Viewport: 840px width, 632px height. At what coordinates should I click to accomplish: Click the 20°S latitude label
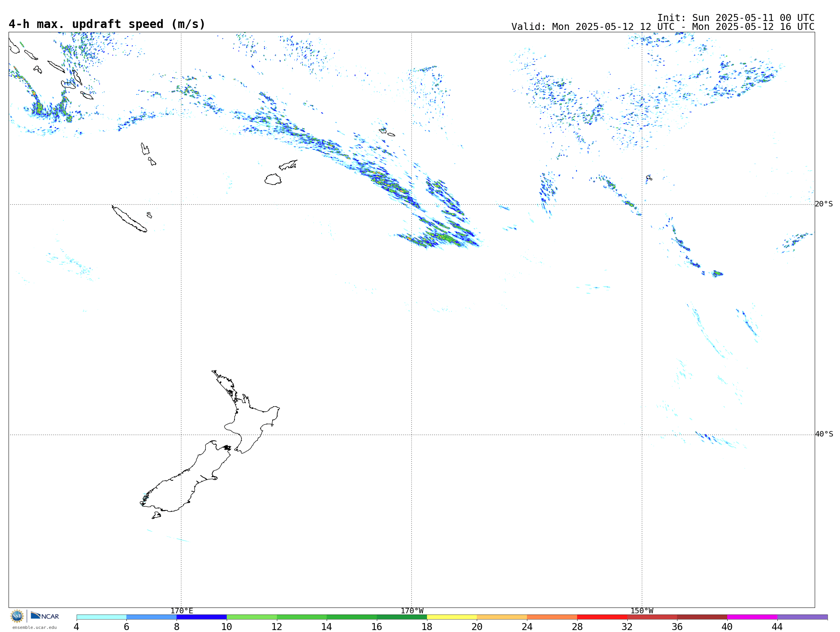(x=824, y=204)
